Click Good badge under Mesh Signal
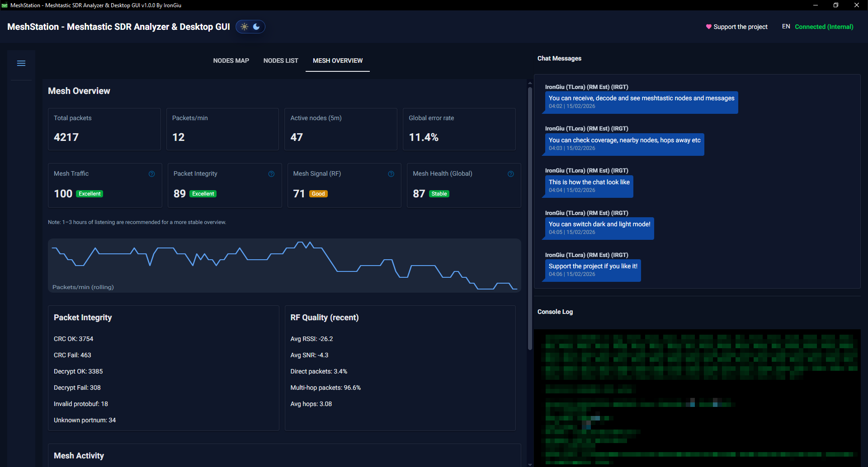868x467 pixels. (x=318, y=194)
